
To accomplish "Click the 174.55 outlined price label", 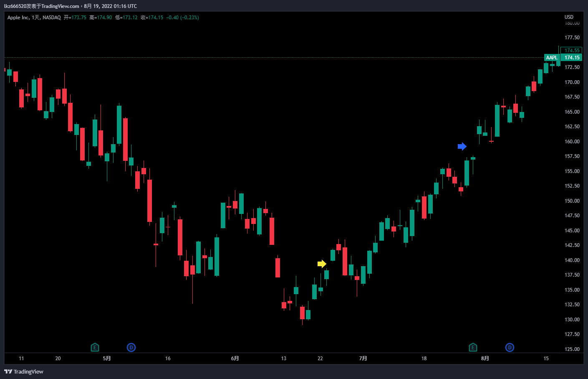I will click(571, 51).
